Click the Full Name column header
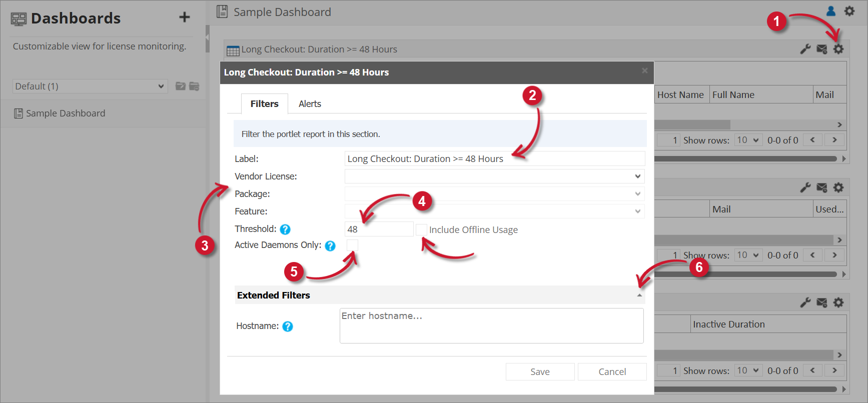868x403 pixels. click(760, 94)
